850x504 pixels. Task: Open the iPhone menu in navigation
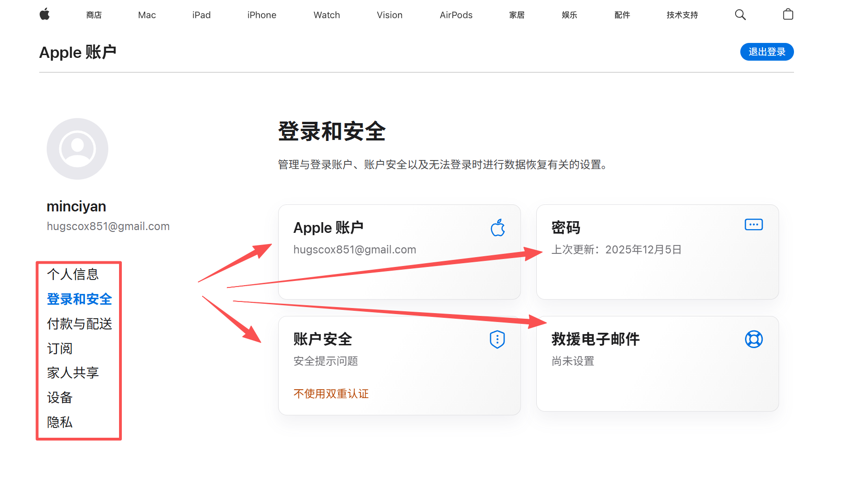click(x=261, y=15)
